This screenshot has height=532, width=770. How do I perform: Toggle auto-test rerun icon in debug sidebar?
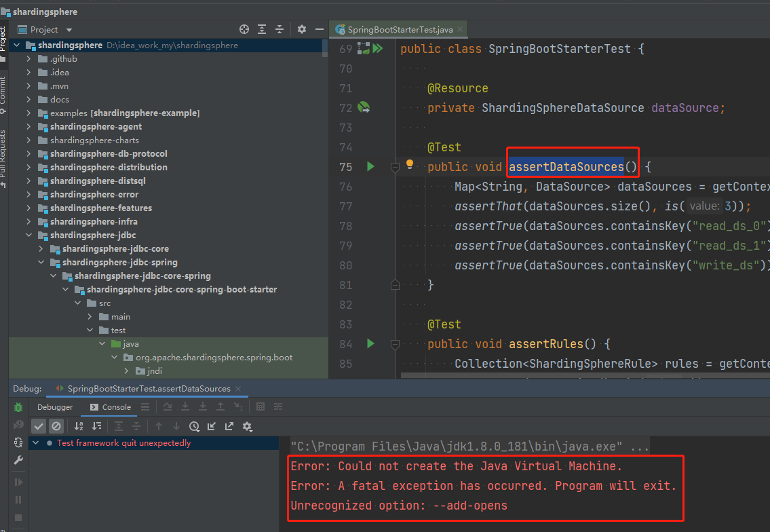click(18, 442)
